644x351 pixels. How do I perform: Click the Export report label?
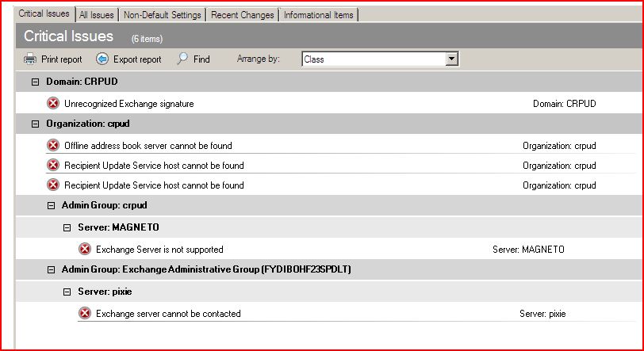(137, 59)
